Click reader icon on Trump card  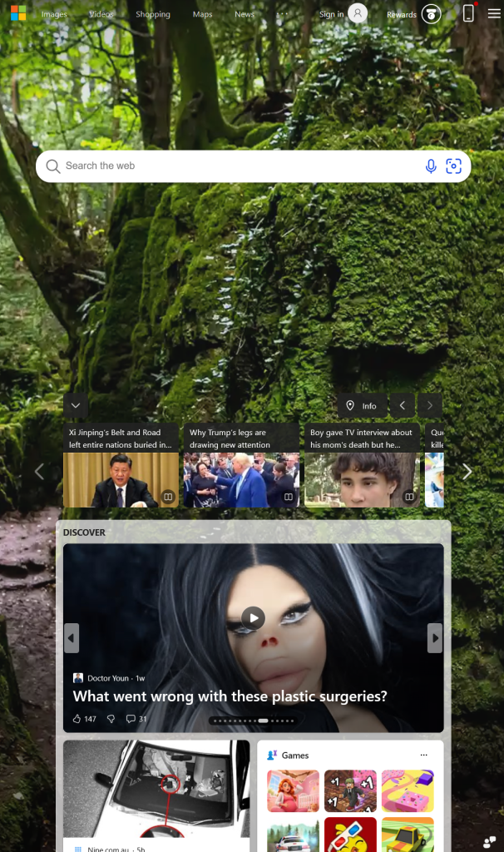pyautogui.click(x=289, y=496)
